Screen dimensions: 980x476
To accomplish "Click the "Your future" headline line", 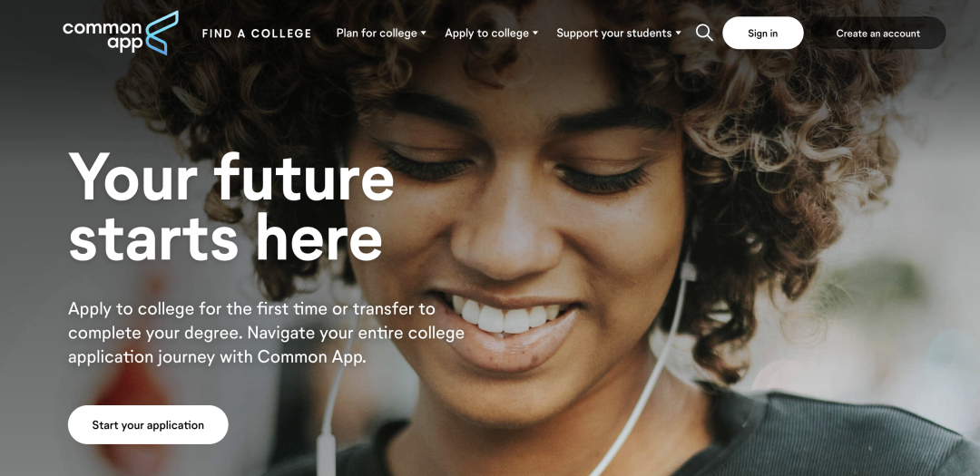I will (232, 177).
